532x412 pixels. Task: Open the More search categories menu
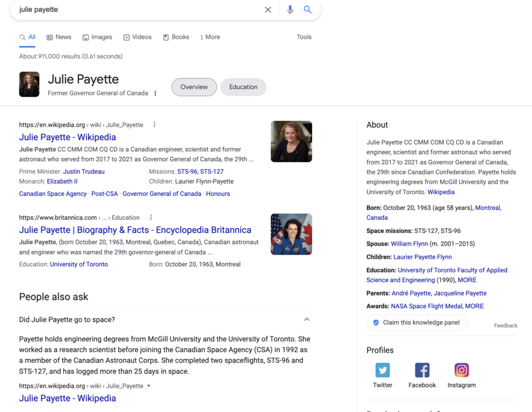tap(210, 37)
